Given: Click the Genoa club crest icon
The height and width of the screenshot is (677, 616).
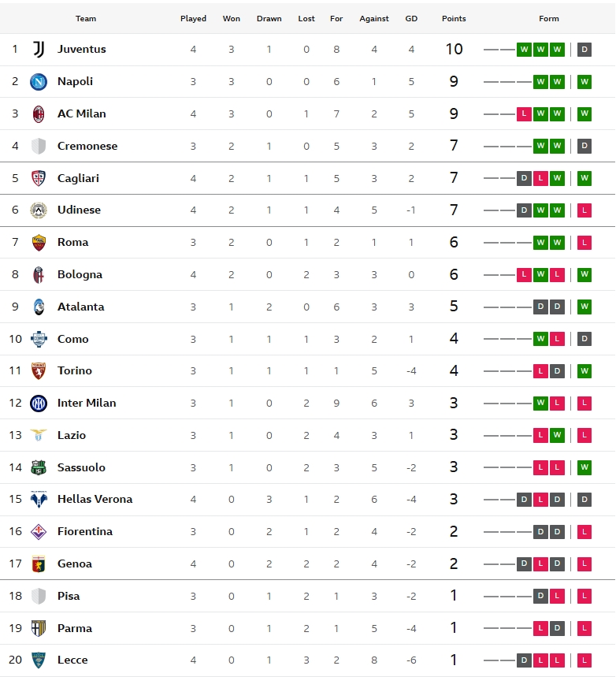Looking at the screenshot, I should click(x=39, y=564).
